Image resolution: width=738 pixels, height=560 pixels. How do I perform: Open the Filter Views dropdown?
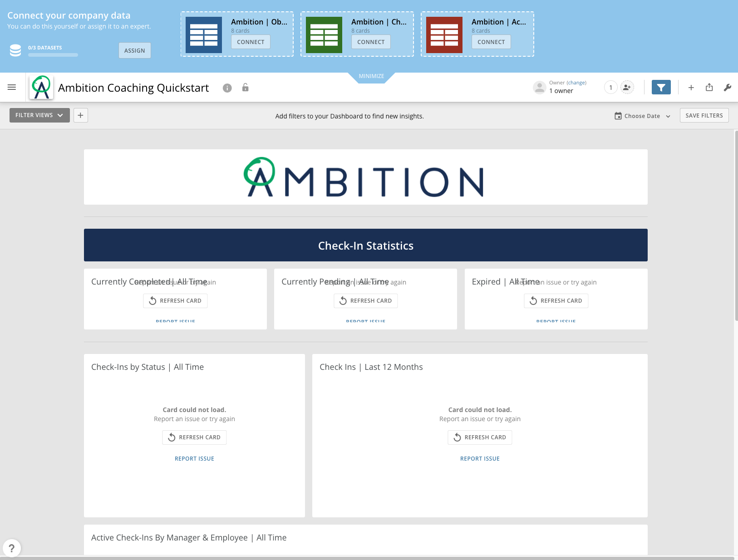[39, 115]
